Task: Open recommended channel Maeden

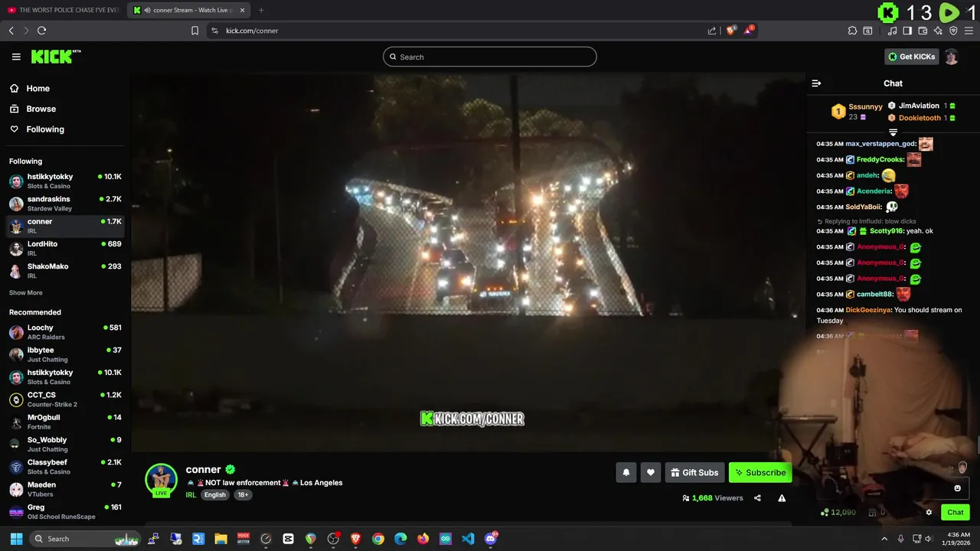Action: click(x=65, y=489)
